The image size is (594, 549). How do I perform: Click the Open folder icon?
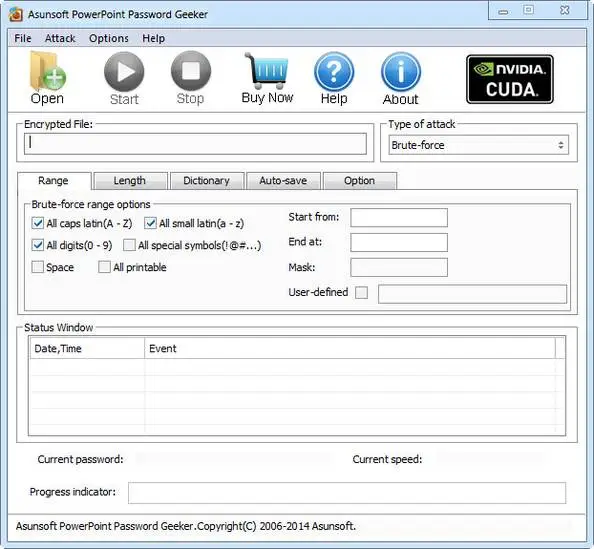pyautogui.click(x=47, y=71)
